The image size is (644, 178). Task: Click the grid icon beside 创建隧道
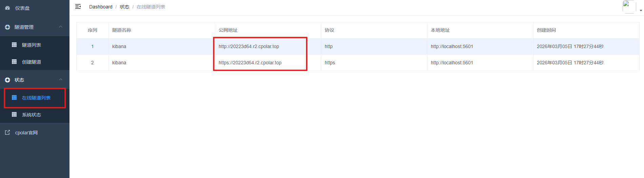tap(14, 62)
